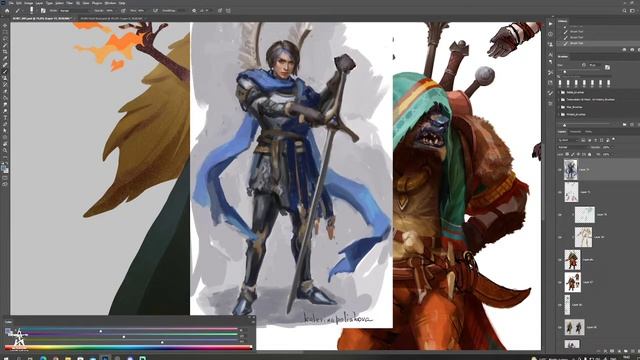Switch to the Paths tab

[588, 131]
